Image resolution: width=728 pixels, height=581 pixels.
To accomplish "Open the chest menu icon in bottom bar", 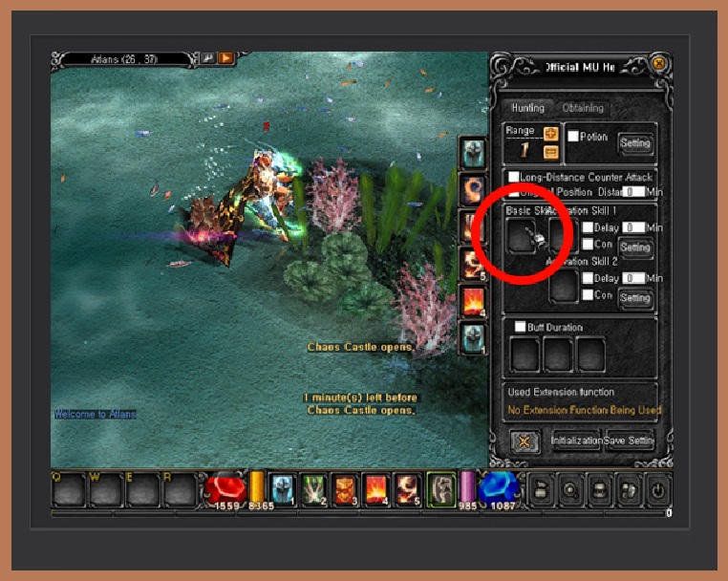I will [599, 491].
